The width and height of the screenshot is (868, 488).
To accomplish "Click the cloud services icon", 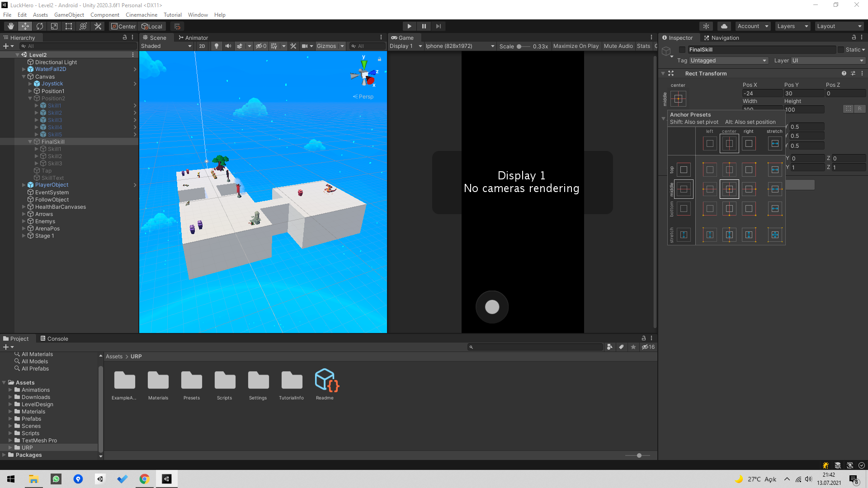I will pos(724,26).
